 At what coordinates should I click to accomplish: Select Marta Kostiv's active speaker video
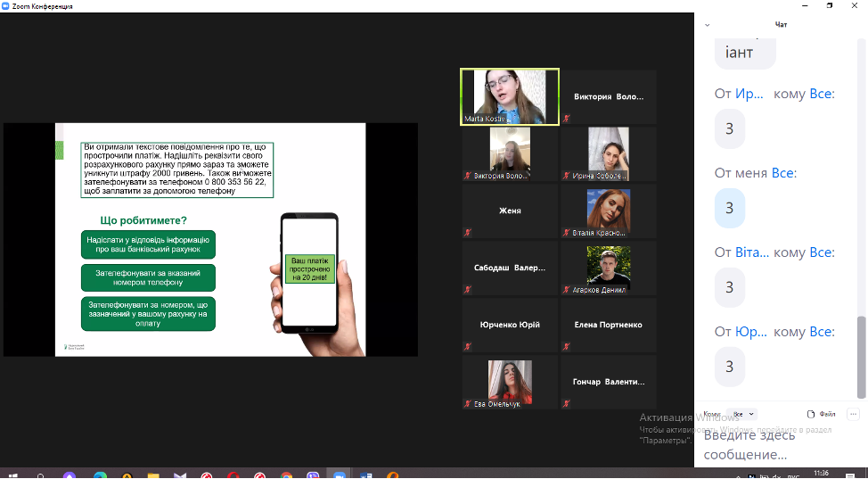[510, 96]
